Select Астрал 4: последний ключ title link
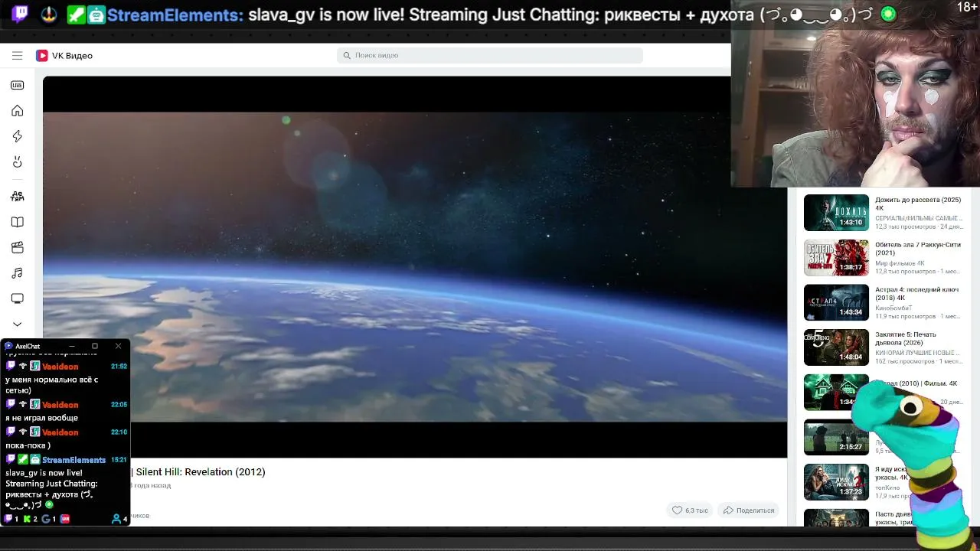 [x=917, y=293]
